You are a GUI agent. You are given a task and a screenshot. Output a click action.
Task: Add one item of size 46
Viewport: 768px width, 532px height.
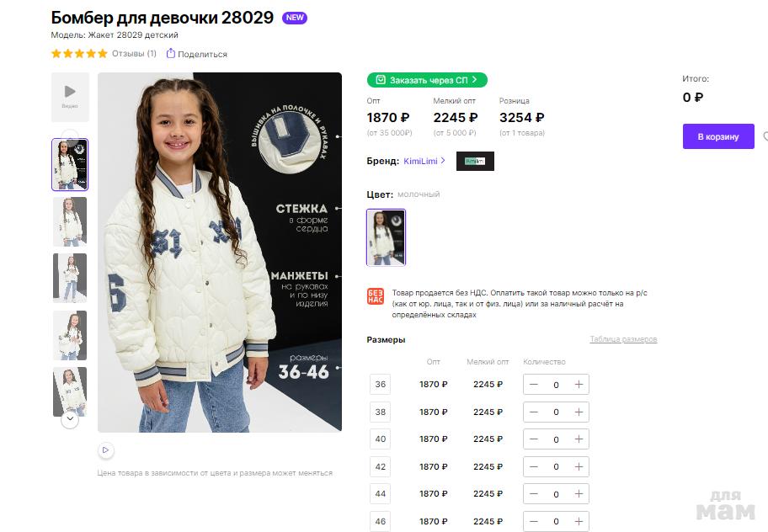[579, 521]
